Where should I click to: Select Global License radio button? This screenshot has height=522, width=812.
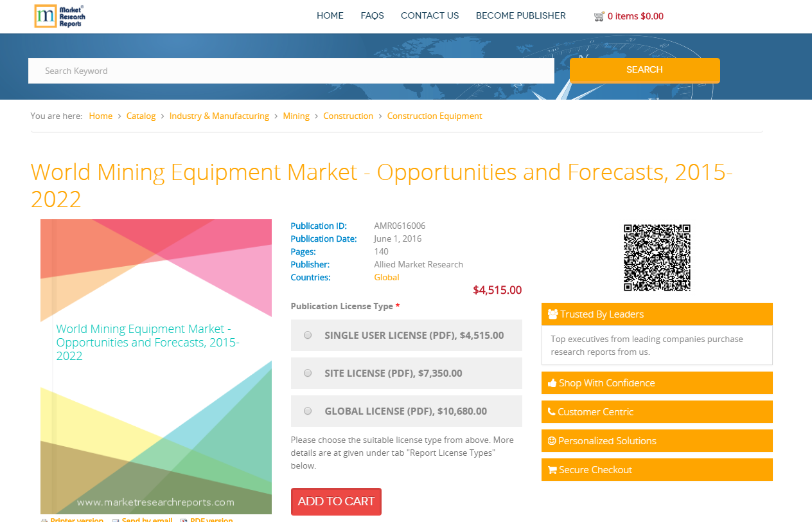(308, 411)
